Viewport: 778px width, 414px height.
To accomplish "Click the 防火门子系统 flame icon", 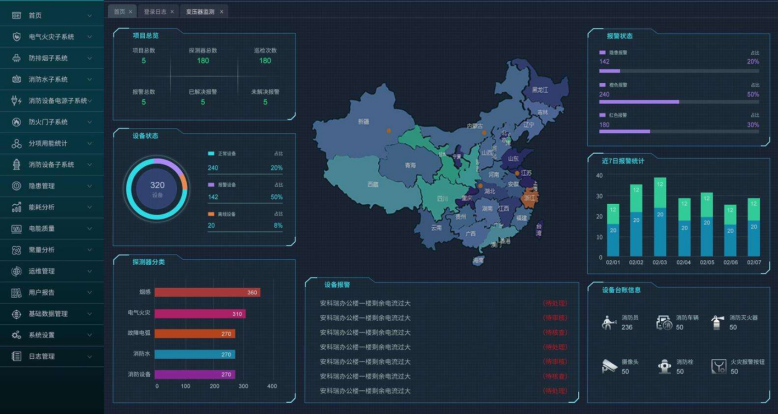I will pos(17,122).
